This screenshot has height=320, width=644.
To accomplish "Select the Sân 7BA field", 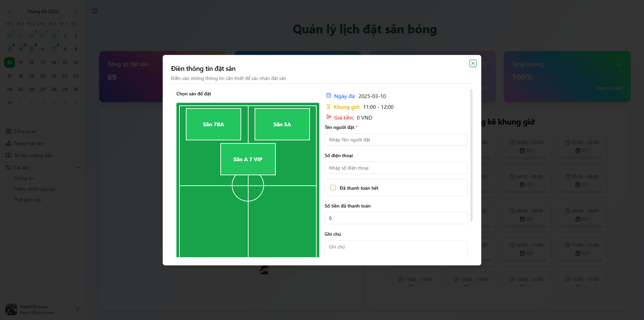I will pyautogui.click(x=213, y=124).
